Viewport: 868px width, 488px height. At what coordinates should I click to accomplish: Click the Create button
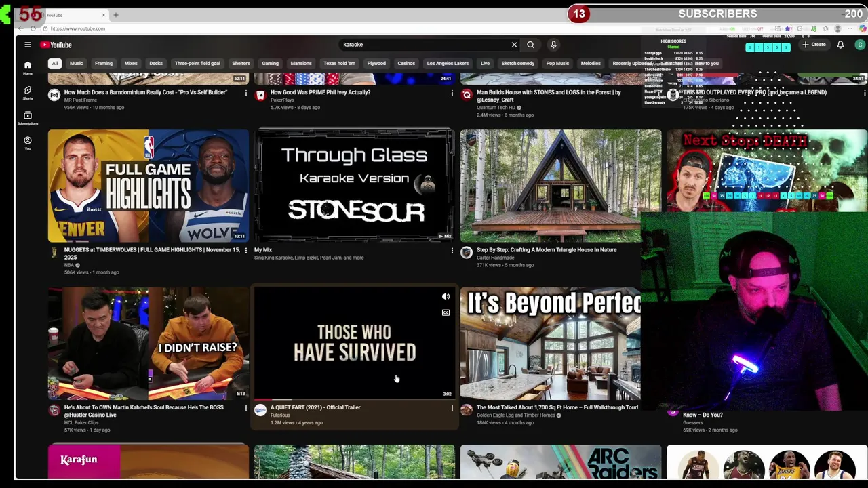point(814,45)
